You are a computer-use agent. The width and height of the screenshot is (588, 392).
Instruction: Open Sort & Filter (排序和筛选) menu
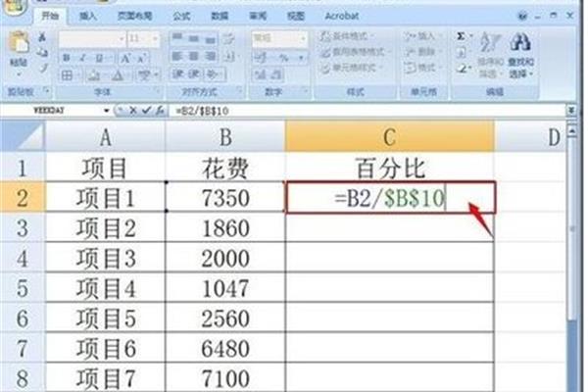(x=490, y=56)
